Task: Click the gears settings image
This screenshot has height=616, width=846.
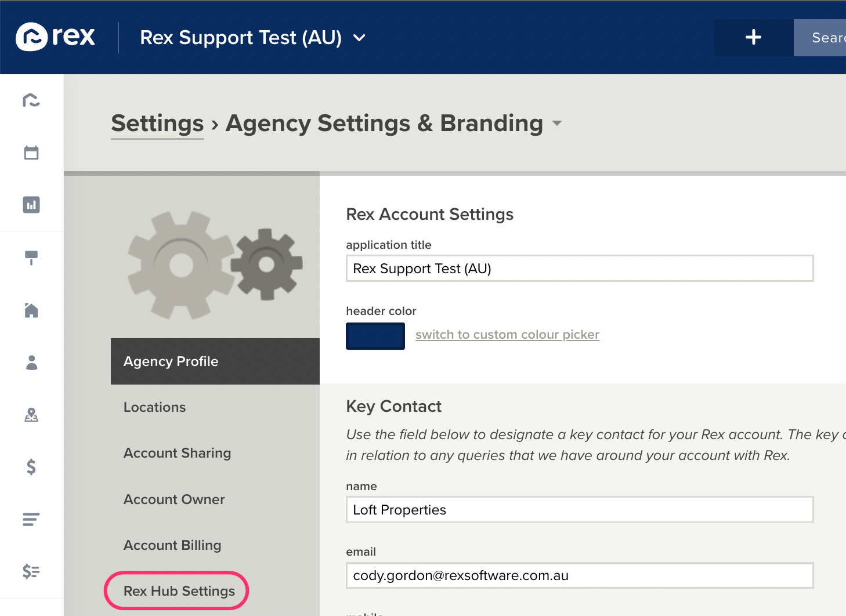Action: pos(215,264)
